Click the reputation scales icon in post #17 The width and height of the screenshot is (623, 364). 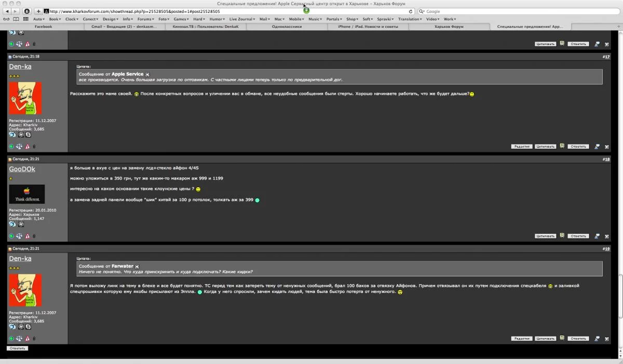pyautogui.click(x=19, y=147)
